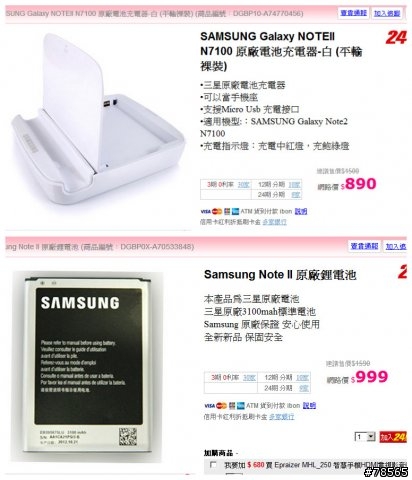Click the Visa card icon under the charger listing
Image resolution: width=412 pixels, height=480 pixels.
click(x=205, y=211)
